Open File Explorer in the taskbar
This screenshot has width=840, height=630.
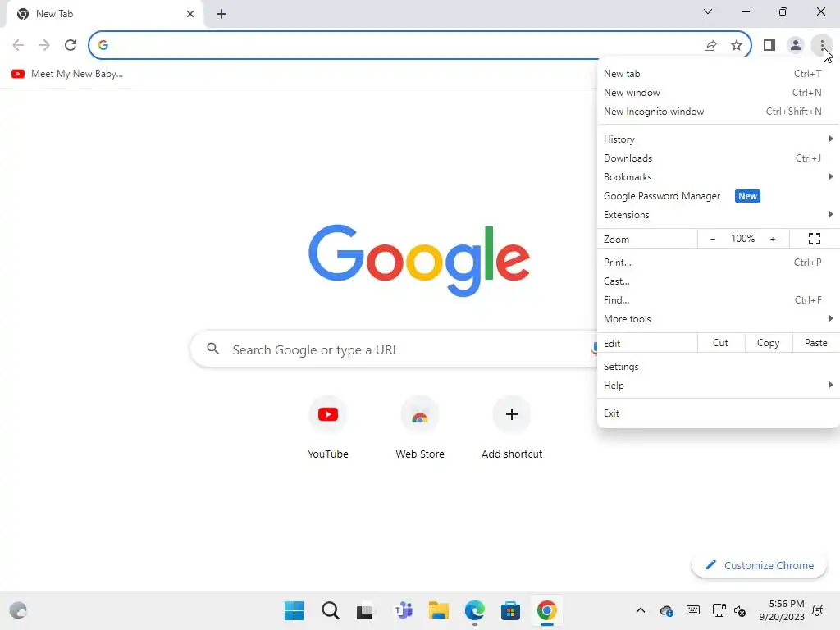[439, 610]
